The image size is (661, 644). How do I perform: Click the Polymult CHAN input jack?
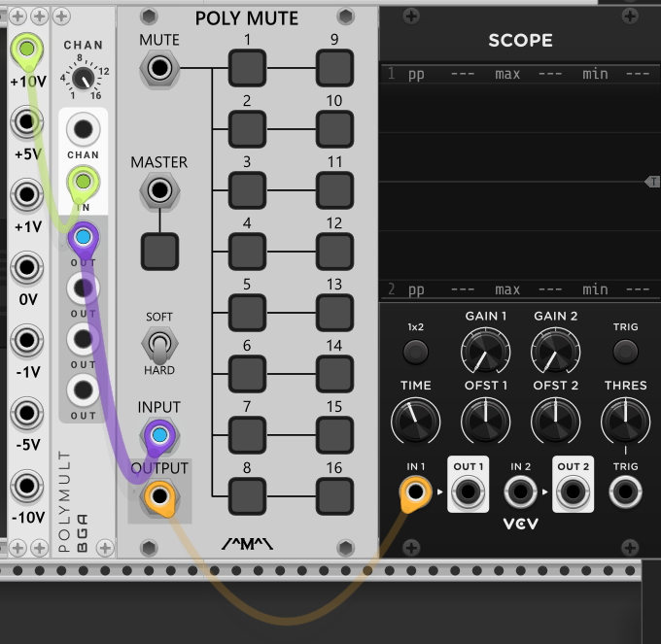(83, 130)
